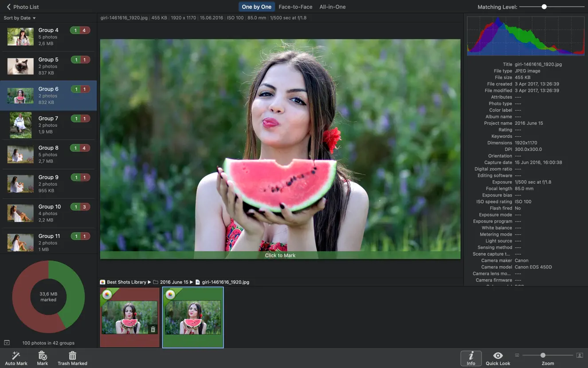Adjust the Matching Level slider

(544, 7)
